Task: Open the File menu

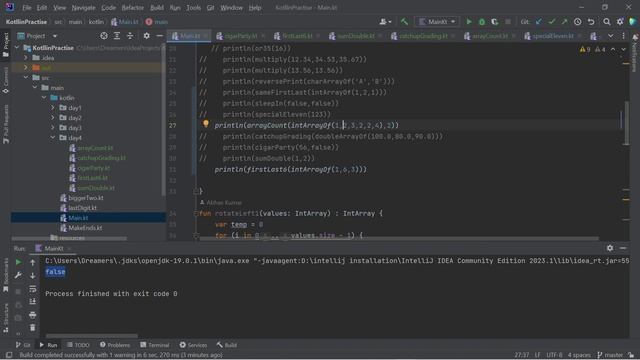Action: coord(27,7)
